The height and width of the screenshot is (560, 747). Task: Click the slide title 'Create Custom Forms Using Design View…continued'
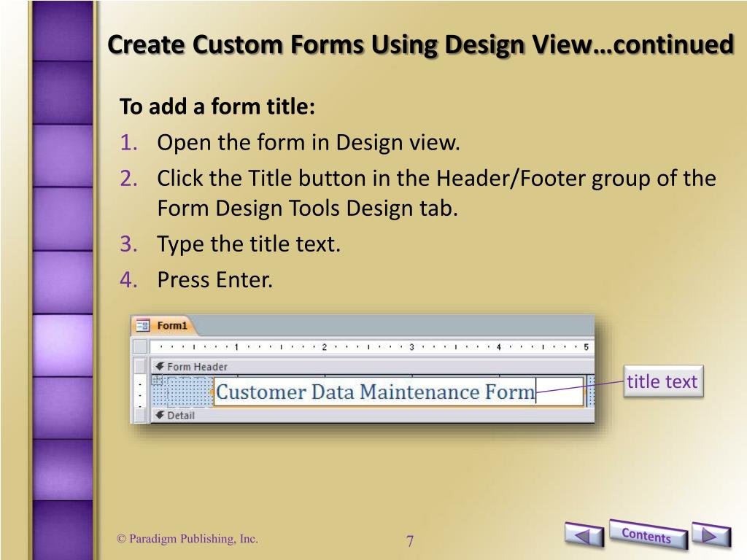(x=421, y=44)
